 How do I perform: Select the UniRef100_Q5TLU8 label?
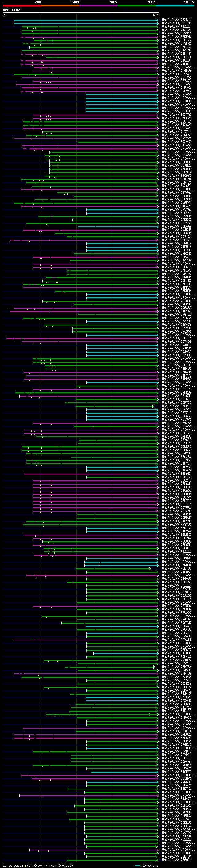176,111
